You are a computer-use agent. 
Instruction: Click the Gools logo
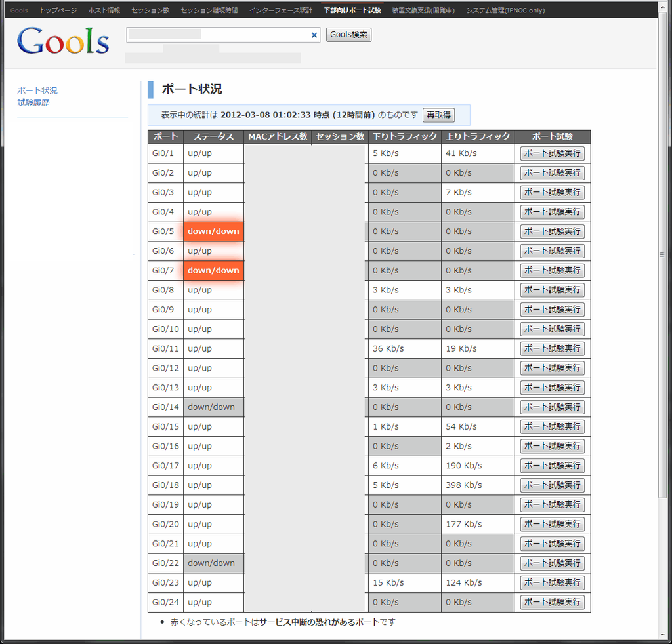coord(63,41)
